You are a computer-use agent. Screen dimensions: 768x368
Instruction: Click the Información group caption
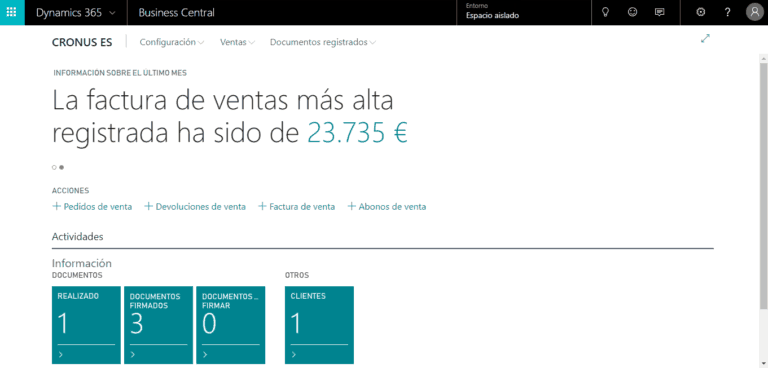[x=82, y=263]
